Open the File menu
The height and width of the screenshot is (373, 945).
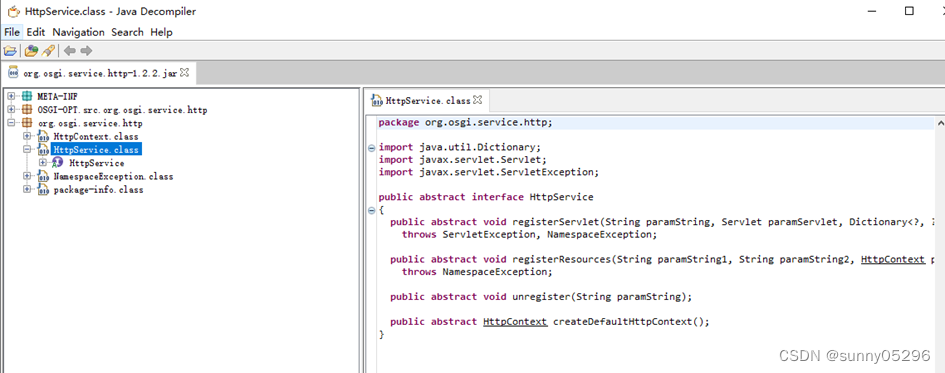click(x=11, y=32)
